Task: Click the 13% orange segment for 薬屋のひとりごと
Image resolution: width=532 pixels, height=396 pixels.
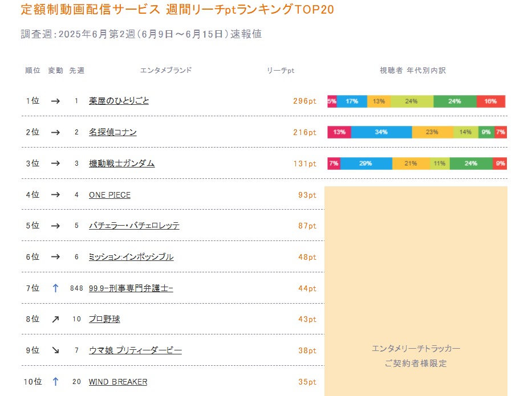Action: tap(379, 101)
